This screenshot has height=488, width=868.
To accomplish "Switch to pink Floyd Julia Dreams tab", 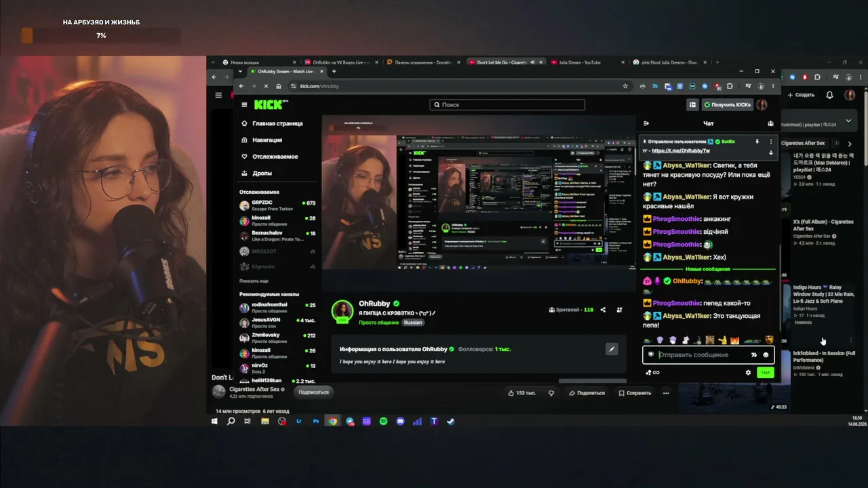I will click(x=669, y=62).
